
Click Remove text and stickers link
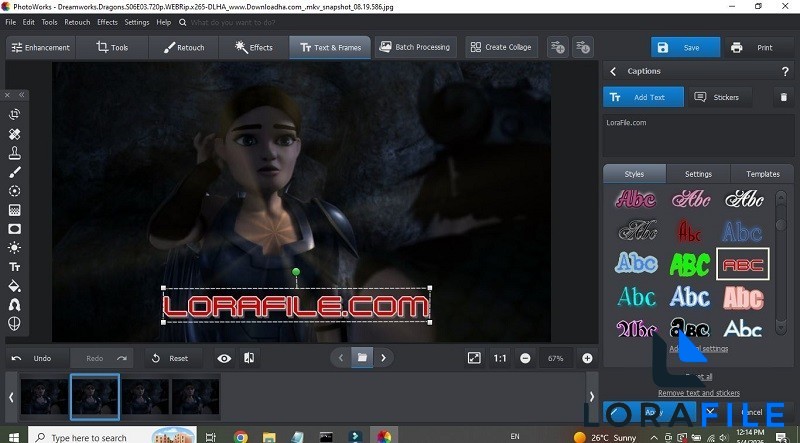(698, 393)
